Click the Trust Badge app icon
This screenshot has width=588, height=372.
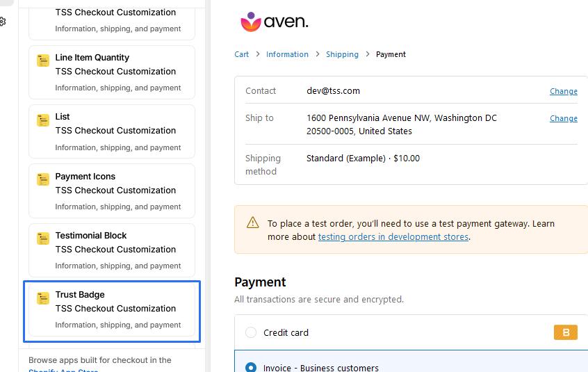(x=43, y=298)
